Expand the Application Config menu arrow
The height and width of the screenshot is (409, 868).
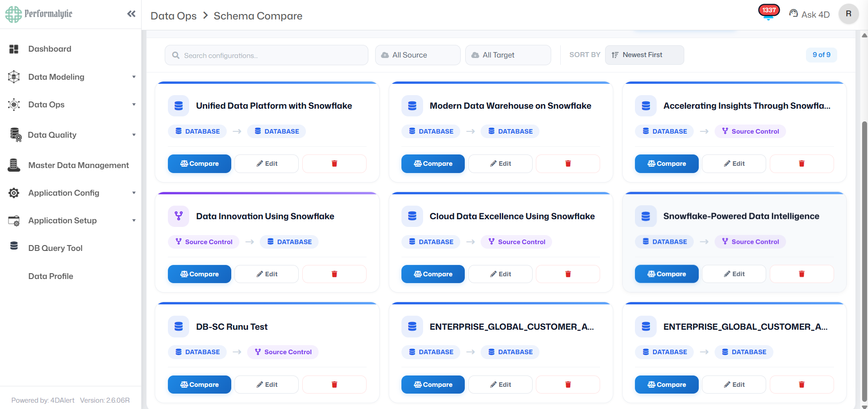click(134, 193)
